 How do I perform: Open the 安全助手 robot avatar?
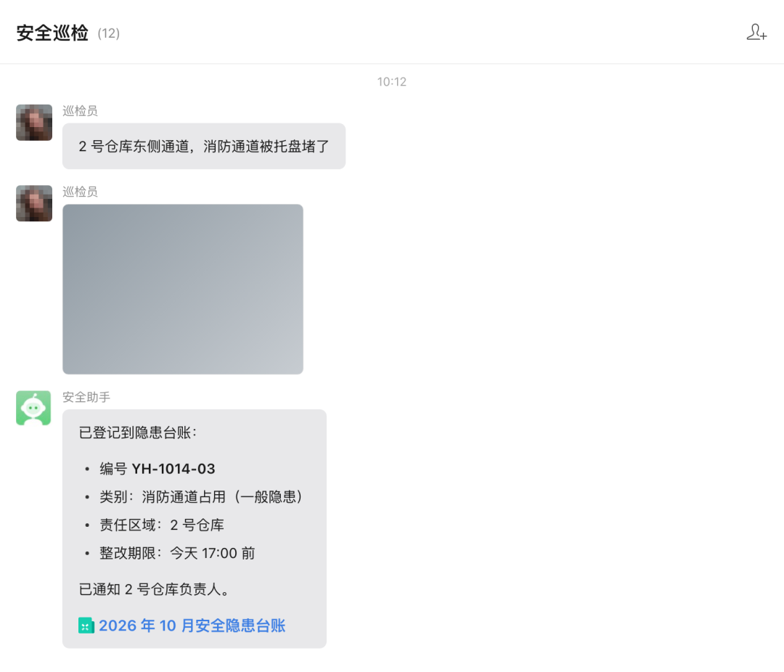coord(34,408)
